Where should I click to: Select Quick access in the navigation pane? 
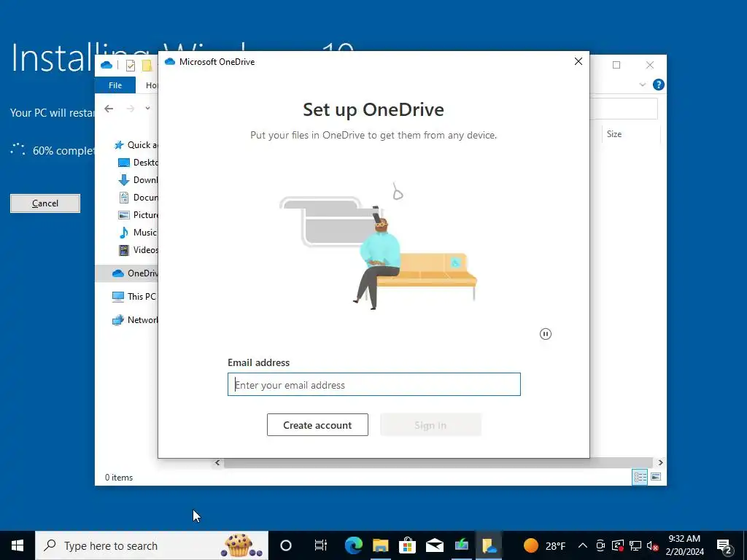(136, 145)
